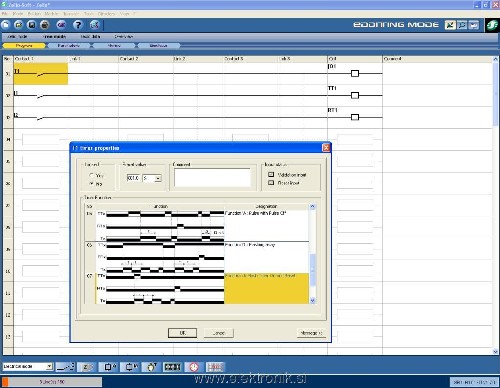The width and height of the screenshot is (500, 388).
Task: Toggle the second input status checkbox
Action: pyautogui.click(x=271, y=183)
